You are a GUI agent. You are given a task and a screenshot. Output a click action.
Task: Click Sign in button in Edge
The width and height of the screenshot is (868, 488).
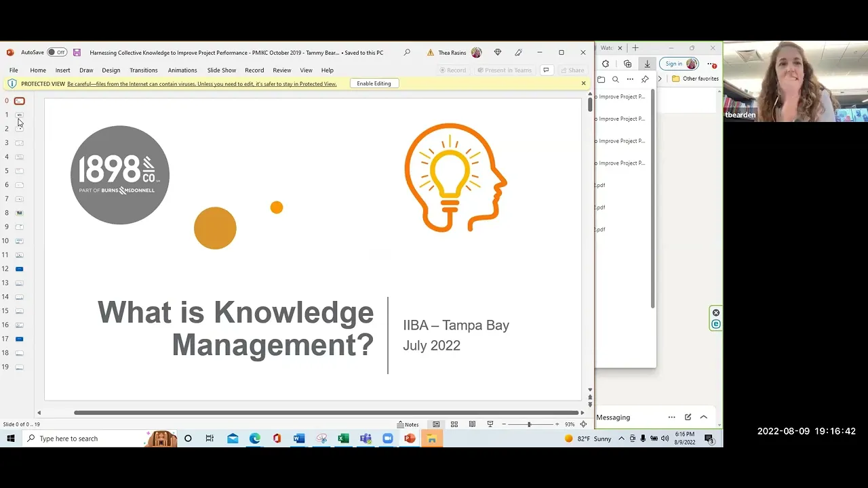pyautogui.click(x=679, y=64)
